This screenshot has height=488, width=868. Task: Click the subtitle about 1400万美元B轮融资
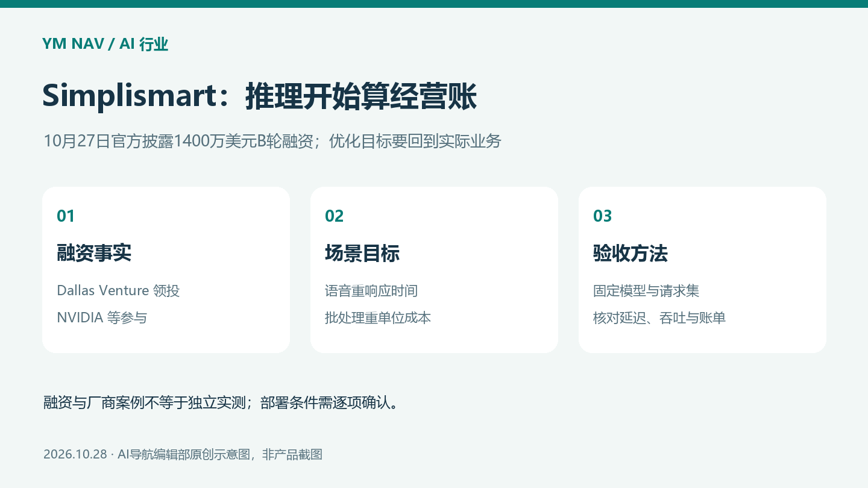[272, 142]
